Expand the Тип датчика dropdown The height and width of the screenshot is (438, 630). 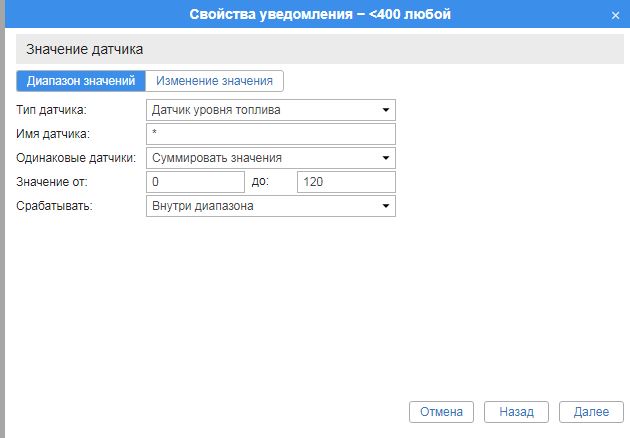(x=271, y=110)
